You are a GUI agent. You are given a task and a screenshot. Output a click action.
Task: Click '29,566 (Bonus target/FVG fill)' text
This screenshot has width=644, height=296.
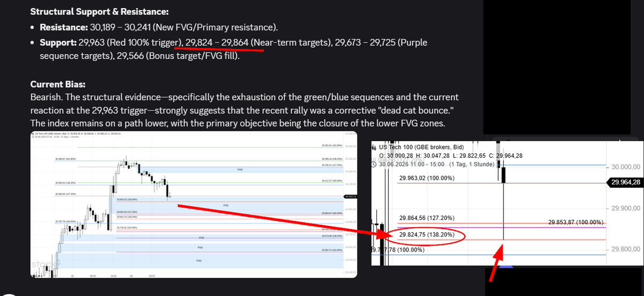pyautogui.click(x=178, y=57)
